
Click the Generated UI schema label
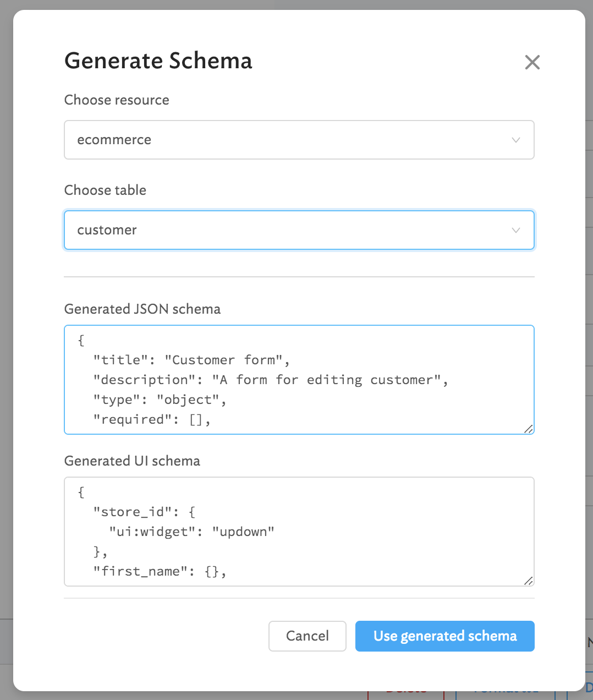[132, 461]
